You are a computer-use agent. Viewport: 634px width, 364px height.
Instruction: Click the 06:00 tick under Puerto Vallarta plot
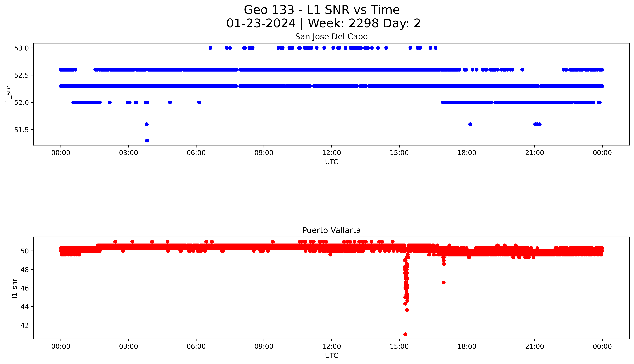[x=196, y=346]
